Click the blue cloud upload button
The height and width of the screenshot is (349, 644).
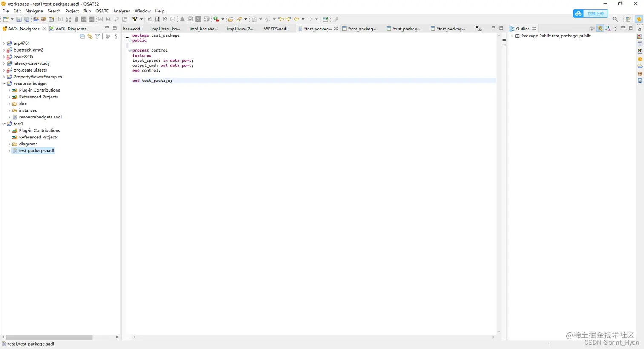(x=590, y=14)
